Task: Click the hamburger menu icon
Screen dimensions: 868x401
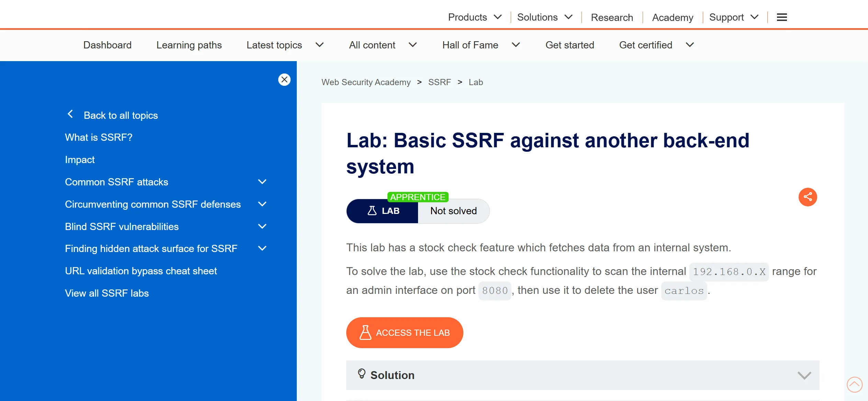Action: [782, 17]
